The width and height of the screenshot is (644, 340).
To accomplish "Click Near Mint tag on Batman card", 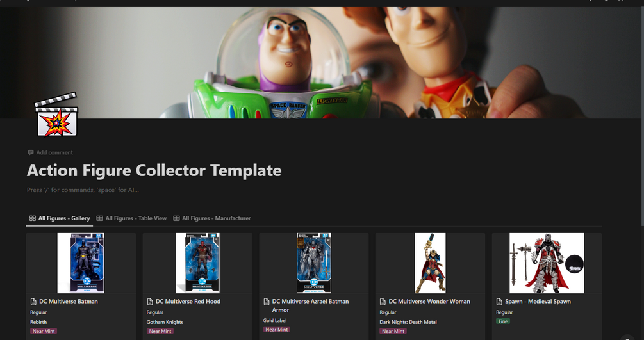I will click(44, 331).
